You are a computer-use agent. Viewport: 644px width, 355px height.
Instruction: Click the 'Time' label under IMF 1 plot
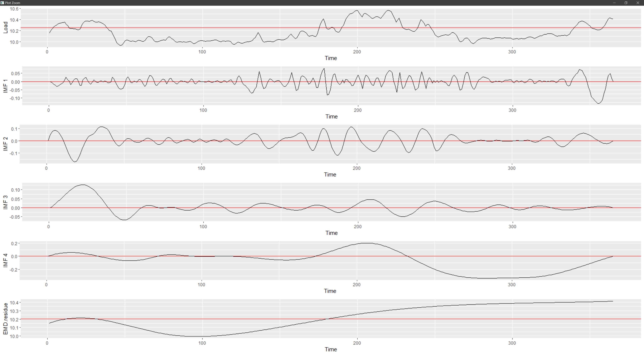pyautogui.click(x=332, y=116)
